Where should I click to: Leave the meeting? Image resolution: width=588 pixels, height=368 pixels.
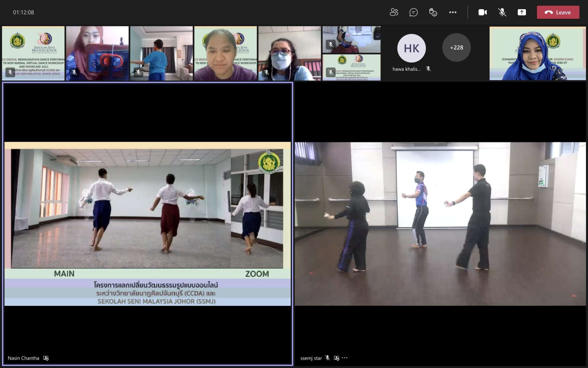[x=558, y=12]
